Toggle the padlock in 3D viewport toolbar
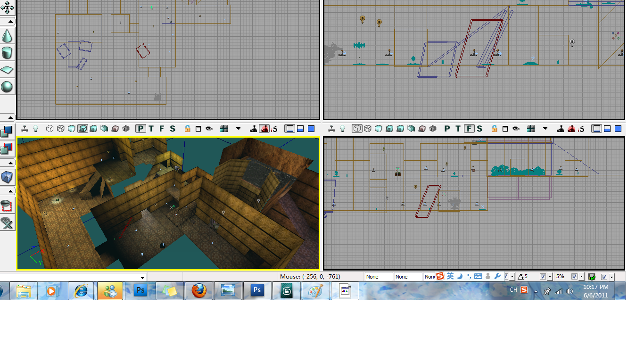Image resolution: width=644 pixels, height=362 pixels. pos(187,129)
